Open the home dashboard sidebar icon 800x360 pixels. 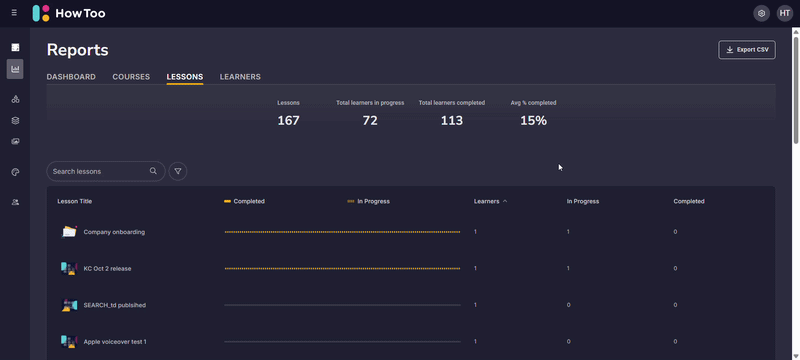point(15,47)
